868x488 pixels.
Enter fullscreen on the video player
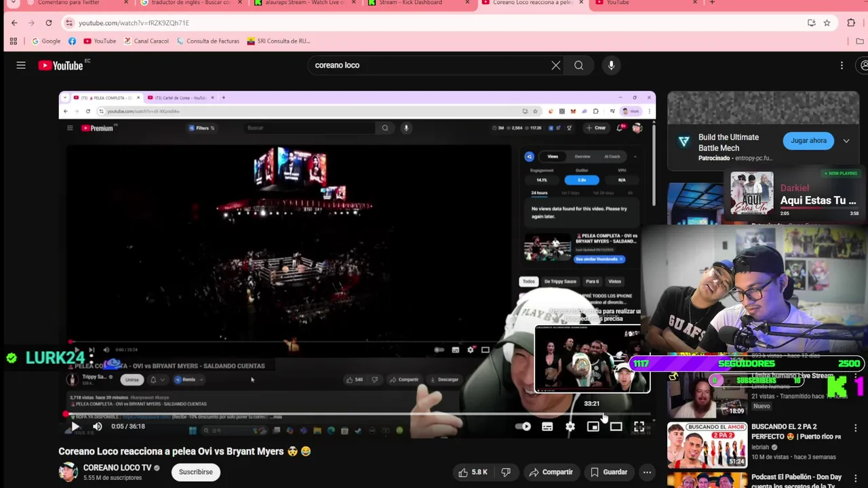coord(639,426)
